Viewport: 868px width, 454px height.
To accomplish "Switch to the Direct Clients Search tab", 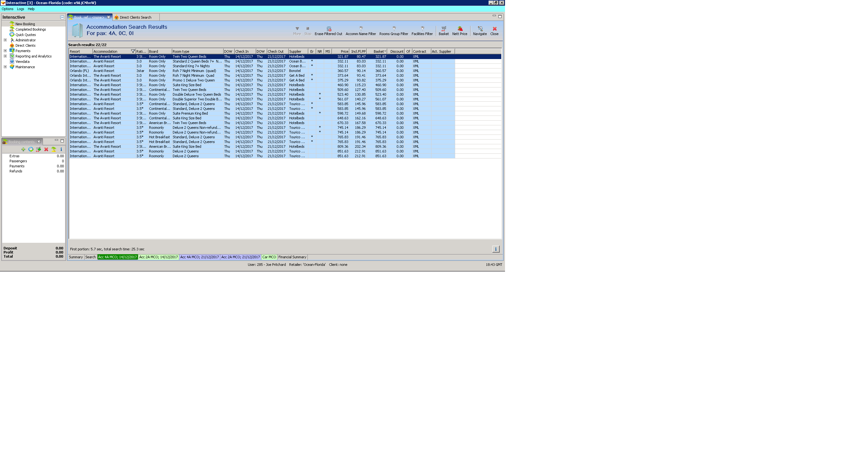I will [135, 18].
